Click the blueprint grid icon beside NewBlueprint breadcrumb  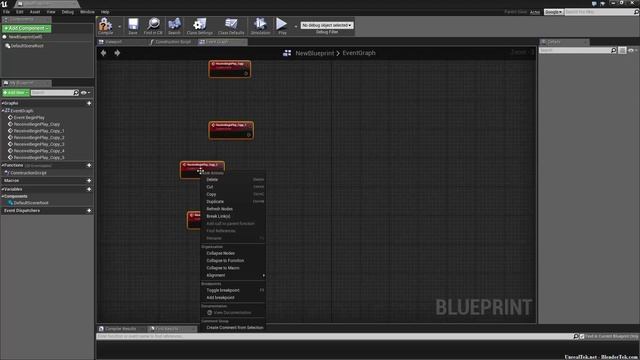[287, 53]
